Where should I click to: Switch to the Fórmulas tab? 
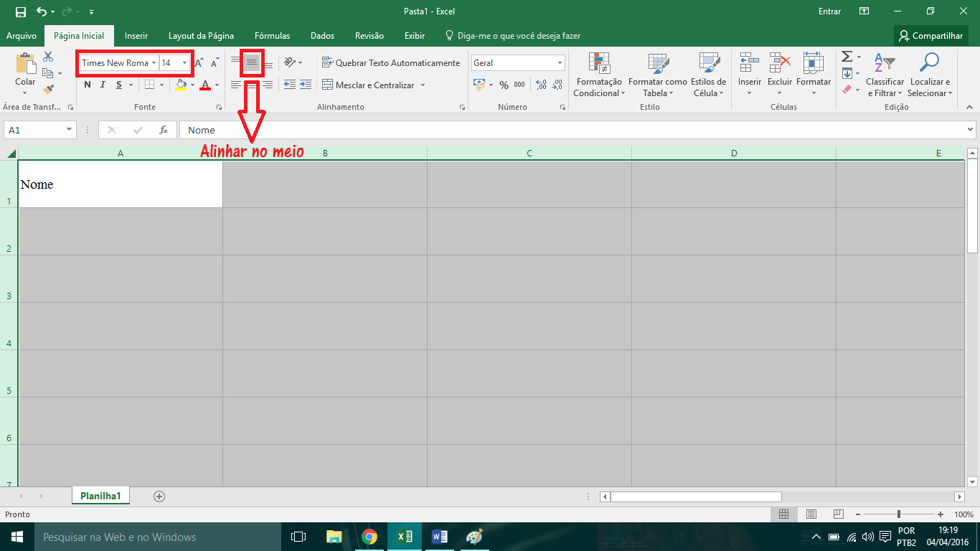coord(272,35)
